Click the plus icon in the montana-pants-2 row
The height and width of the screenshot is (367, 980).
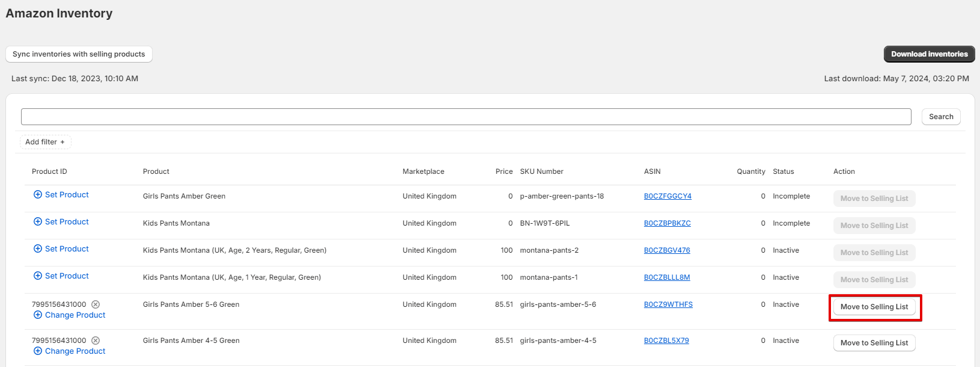38,248
